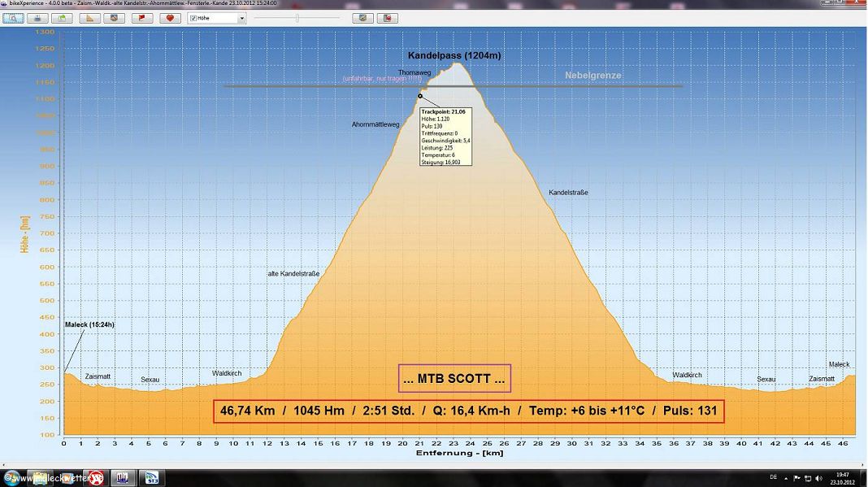Click the MTB SCOTT label box
868x487 pixels.
[x=454, y=378]
